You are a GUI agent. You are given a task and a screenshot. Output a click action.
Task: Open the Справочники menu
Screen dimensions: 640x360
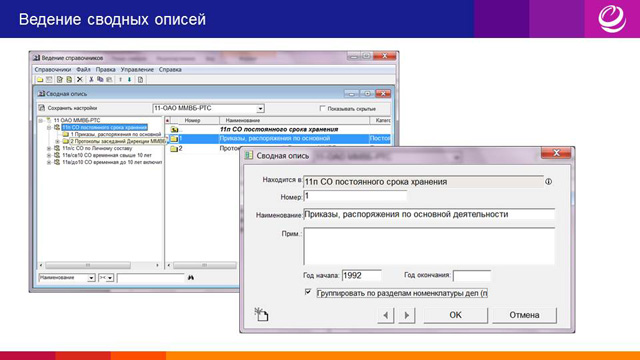tap(53, 69)
